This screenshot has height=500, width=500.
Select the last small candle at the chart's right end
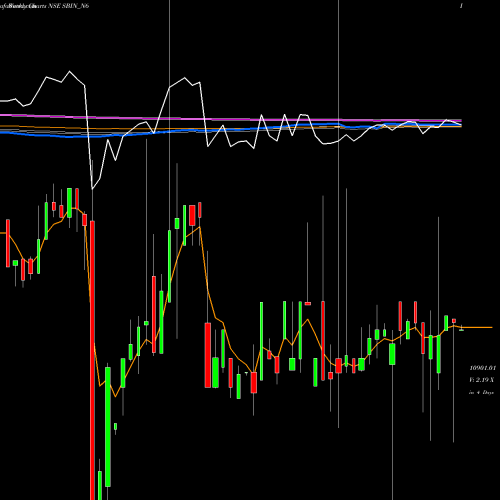coord(461,329)
